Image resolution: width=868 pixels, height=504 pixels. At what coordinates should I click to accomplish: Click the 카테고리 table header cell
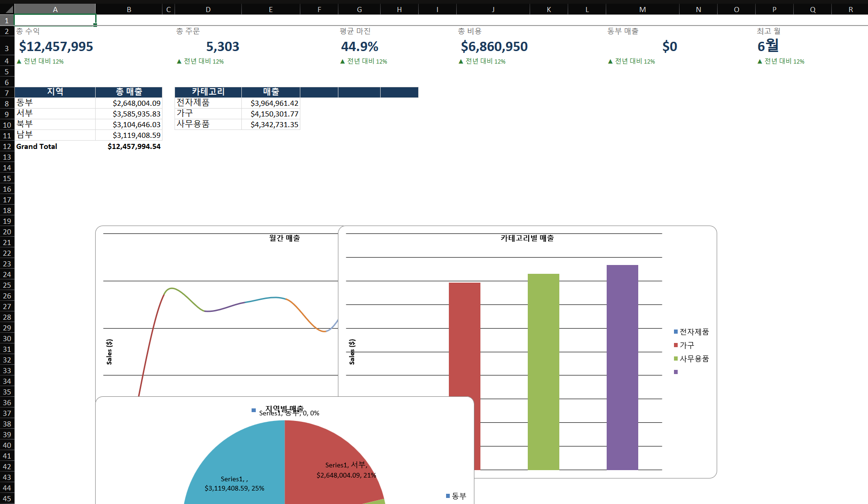coord(208,92)
